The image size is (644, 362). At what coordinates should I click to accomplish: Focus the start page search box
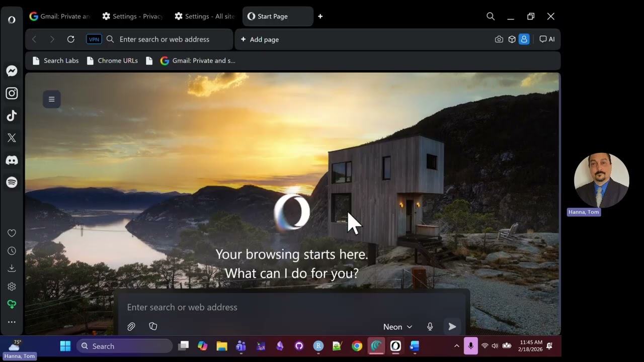292,307
